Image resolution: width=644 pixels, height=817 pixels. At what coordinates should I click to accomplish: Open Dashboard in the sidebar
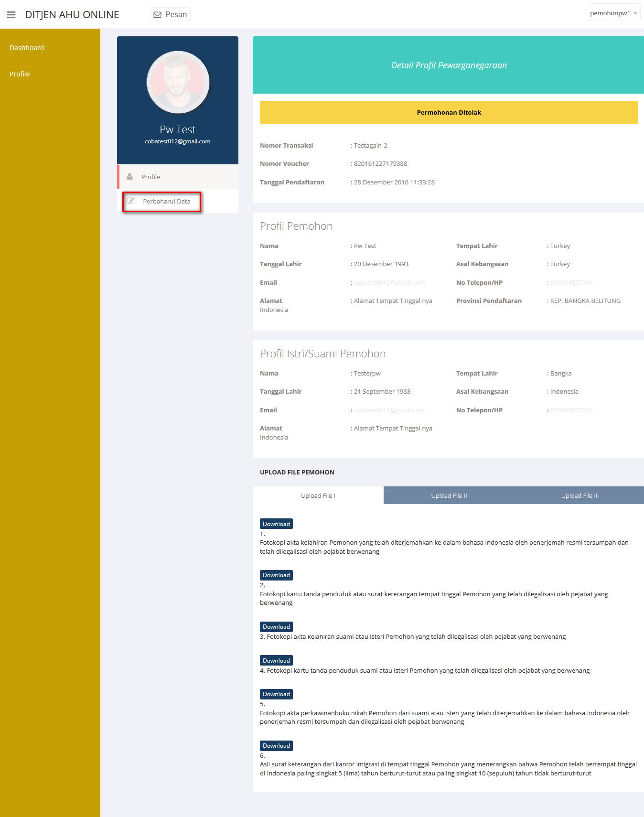tap(27, 48)
